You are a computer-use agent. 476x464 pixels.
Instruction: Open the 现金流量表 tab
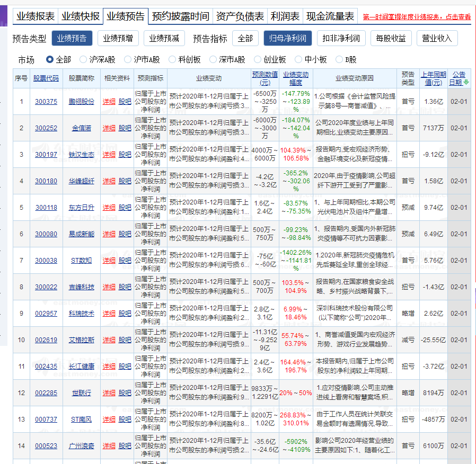[x=330, y=16]
